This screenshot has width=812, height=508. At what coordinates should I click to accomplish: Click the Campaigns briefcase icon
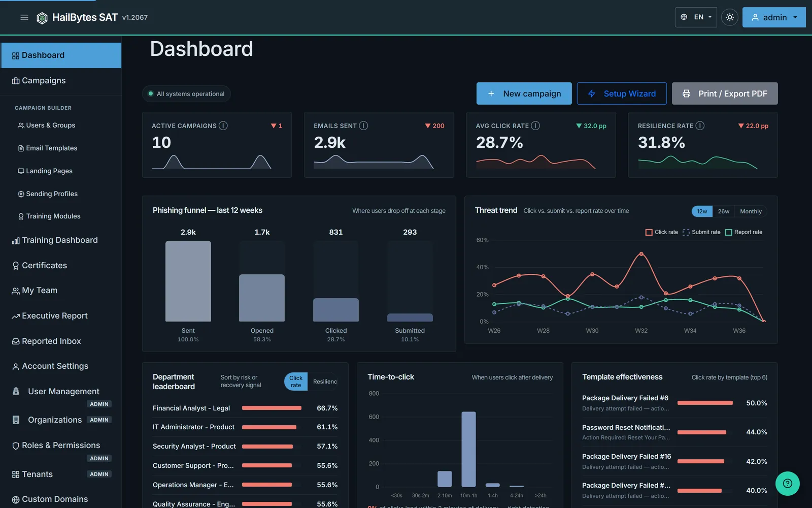coord(16,81)
